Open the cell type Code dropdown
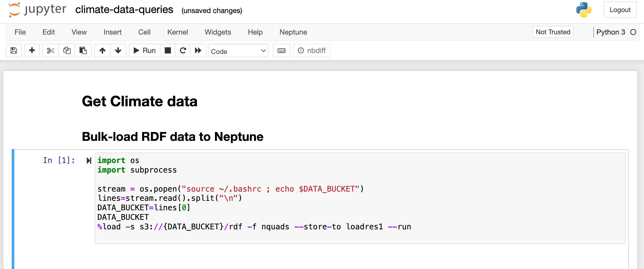The width and height of the screenshot is (644, 269). 238,51
